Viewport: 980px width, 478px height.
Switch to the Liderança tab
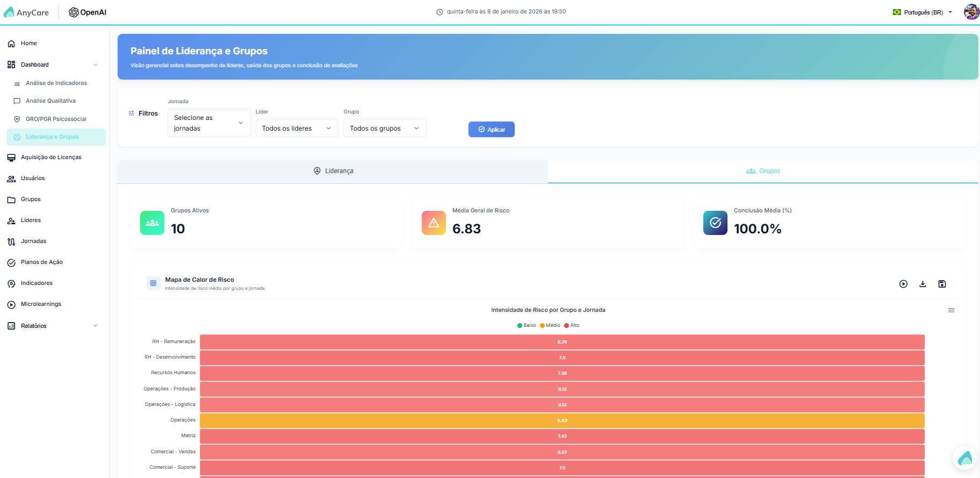(333, 171)
